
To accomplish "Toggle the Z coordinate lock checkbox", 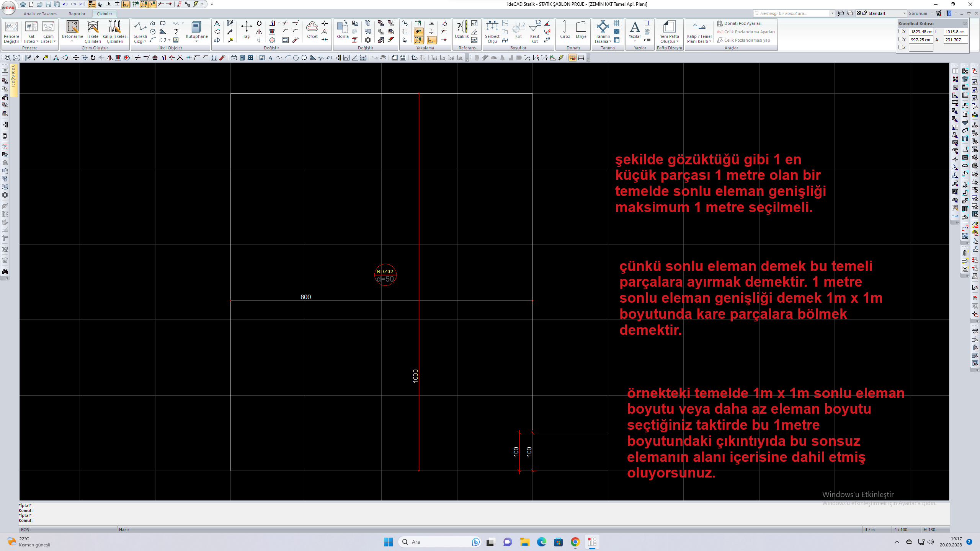I will point(901,47).
